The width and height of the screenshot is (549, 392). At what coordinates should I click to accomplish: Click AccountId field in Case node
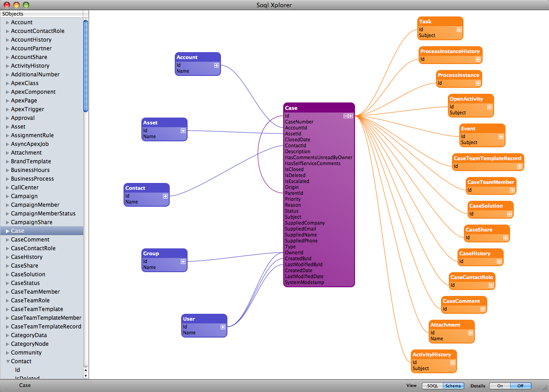(296, 128)
